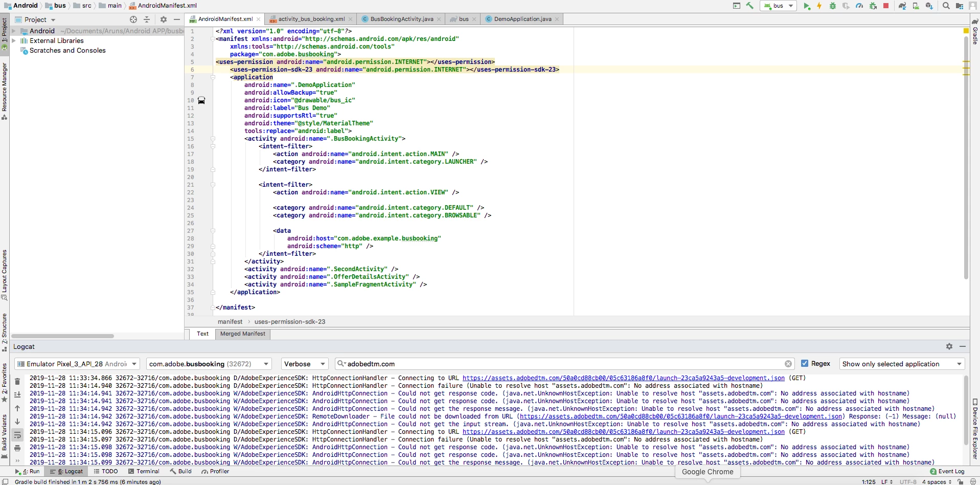
Task: Click the locate-file crosshair icon in Project panel
Action: [133, 19]
